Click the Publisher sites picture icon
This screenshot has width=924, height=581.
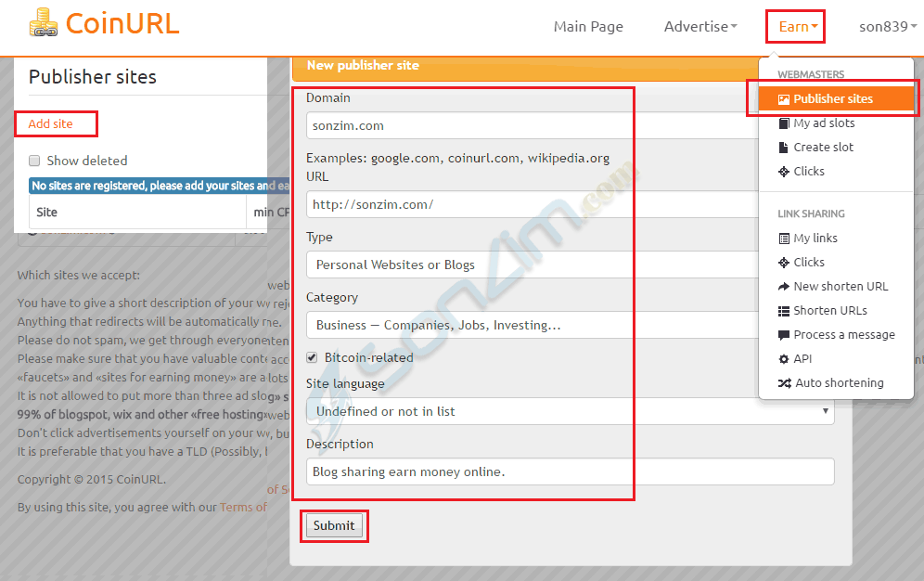(x=784, y=99)
